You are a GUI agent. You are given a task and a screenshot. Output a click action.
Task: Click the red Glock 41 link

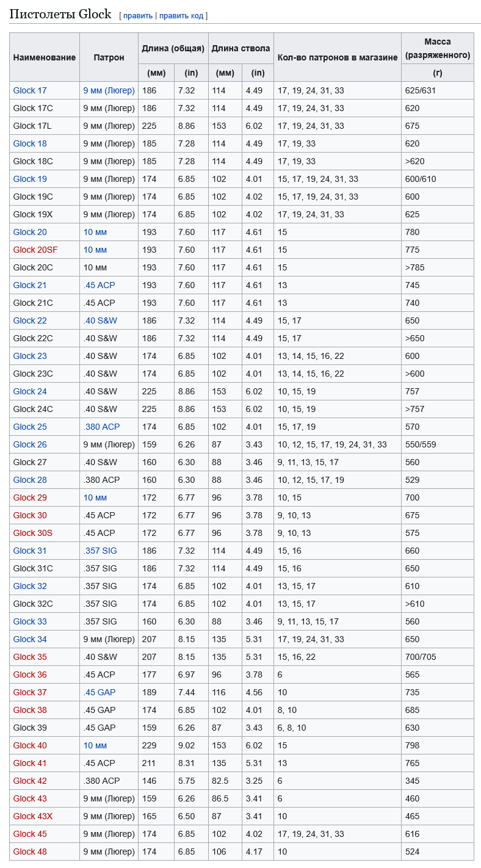coord(30,763)
